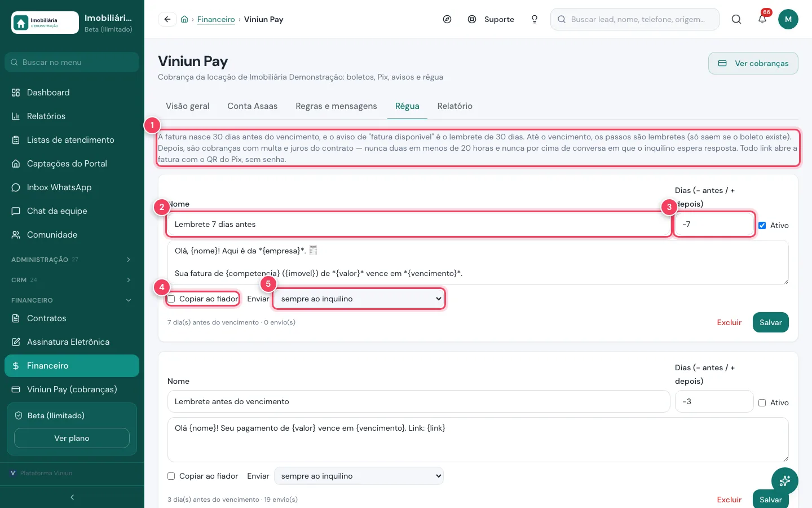Open Viniun Pay (cobranças) sidebar item

pos(72,389)
